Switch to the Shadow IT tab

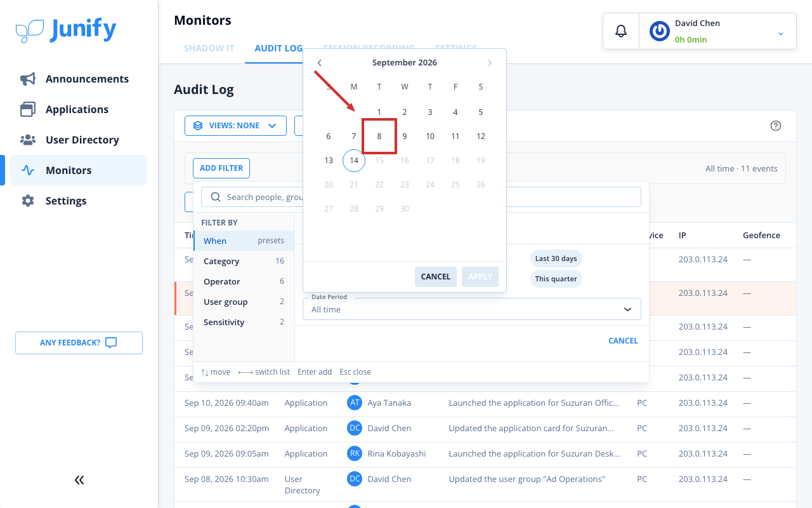[x=209, y=48]
